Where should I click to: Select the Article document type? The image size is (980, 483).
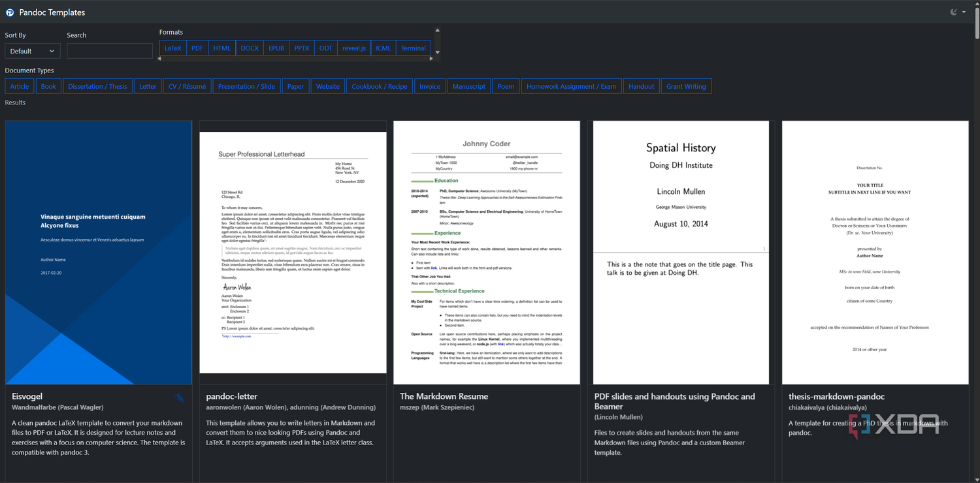click(20, 86)
